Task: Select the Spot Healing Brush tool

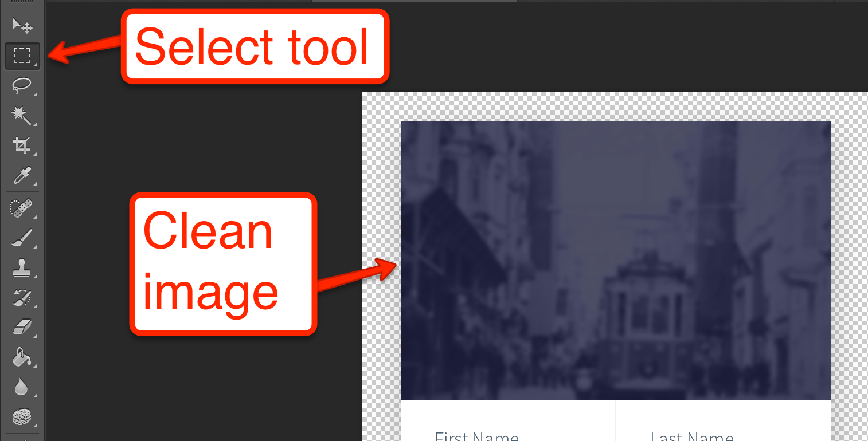Action: [22, 207]
